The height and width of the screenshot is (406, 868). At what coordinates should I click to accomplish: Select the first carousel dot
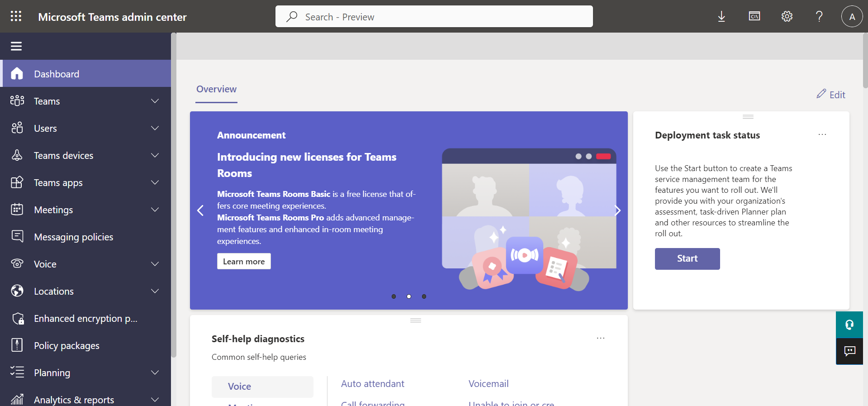pyautogui.click(x=394, y=296)
